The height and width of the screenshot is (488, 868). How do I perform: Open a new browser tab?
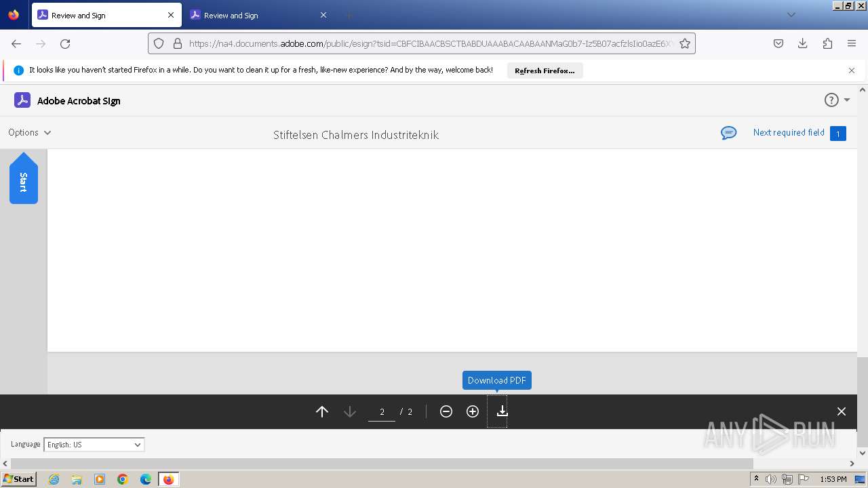coord(349,15)
